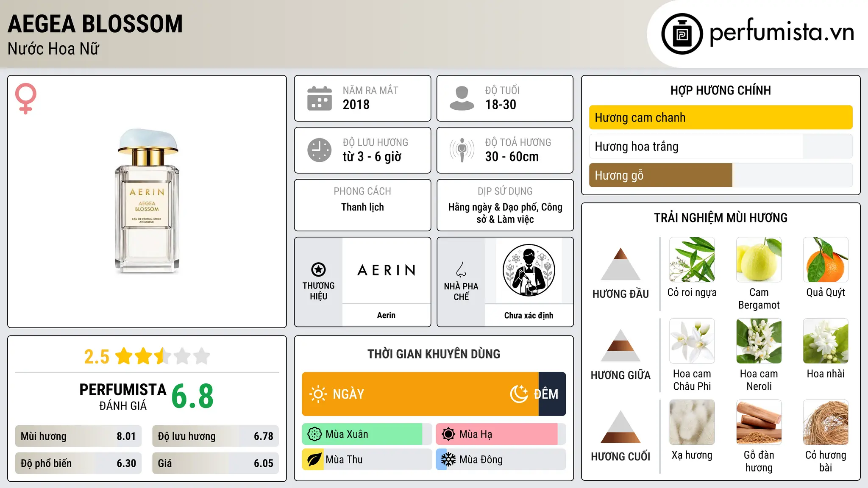Click the Nước Hoa Nữ subtitle
The width and height of the screenshot is (868, 488).
(x=53, y=49)
